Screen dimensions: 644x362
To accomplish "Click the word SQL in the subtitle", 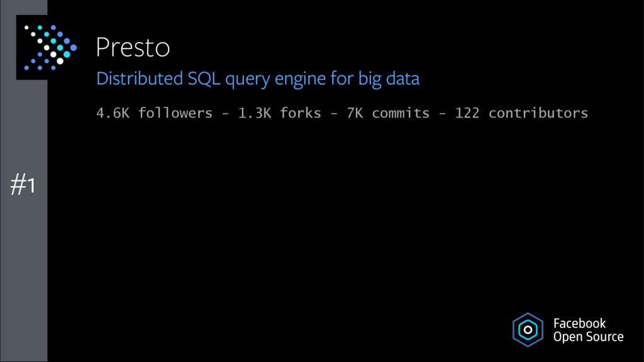I will pyautogui.click(x=204, y=79).
